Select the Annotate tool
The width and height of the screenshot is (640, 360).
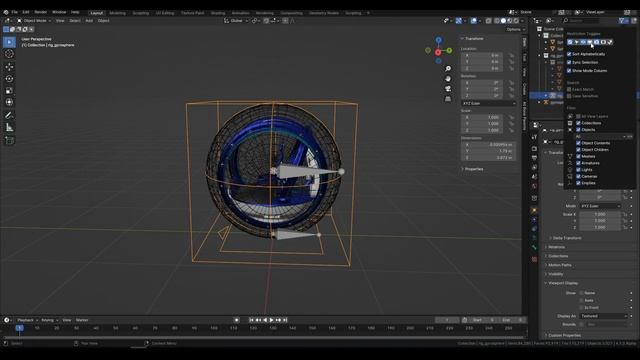coord(9,116)
